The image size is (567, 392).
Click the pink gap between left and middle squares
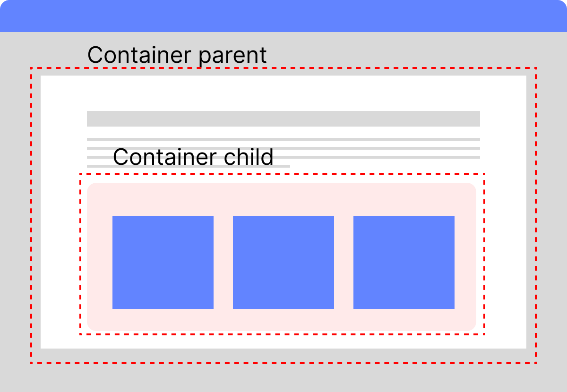(223, 262)
